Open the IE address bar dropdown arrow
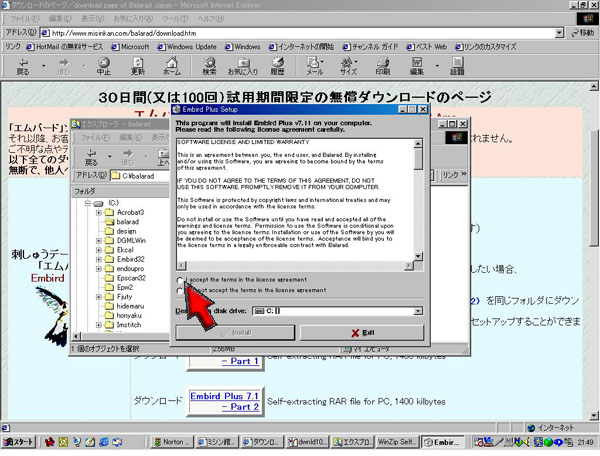Image resolution: width=600 pixels, height=456 pixels. pyautogui.click(x=559, y=33)
